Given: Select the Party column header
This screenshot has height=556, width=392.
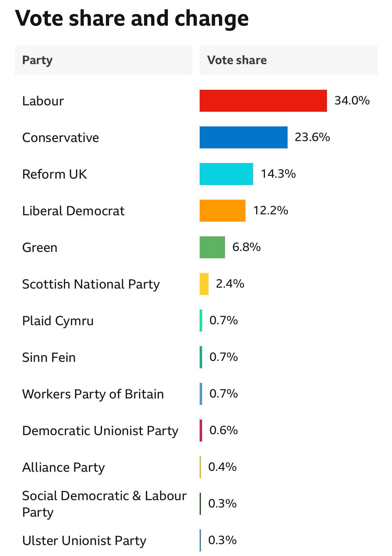Looking at the screenshot, I should tap(37, 60).
